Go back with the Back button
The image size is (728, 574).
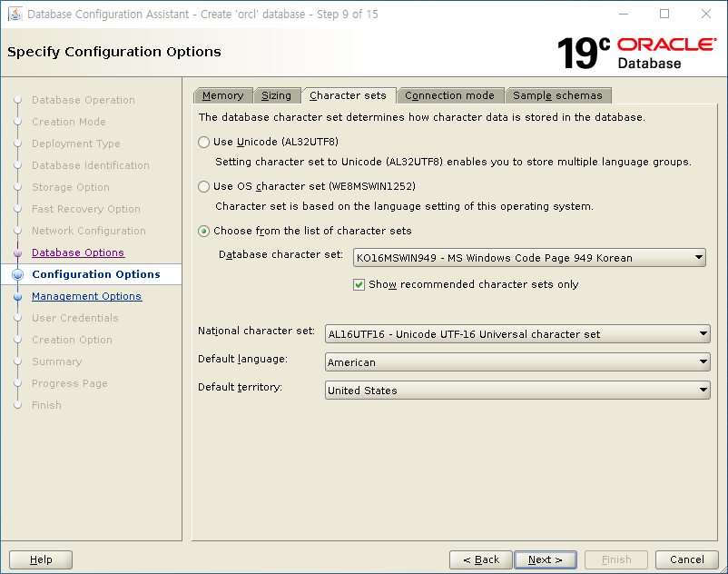click(481, 559)
